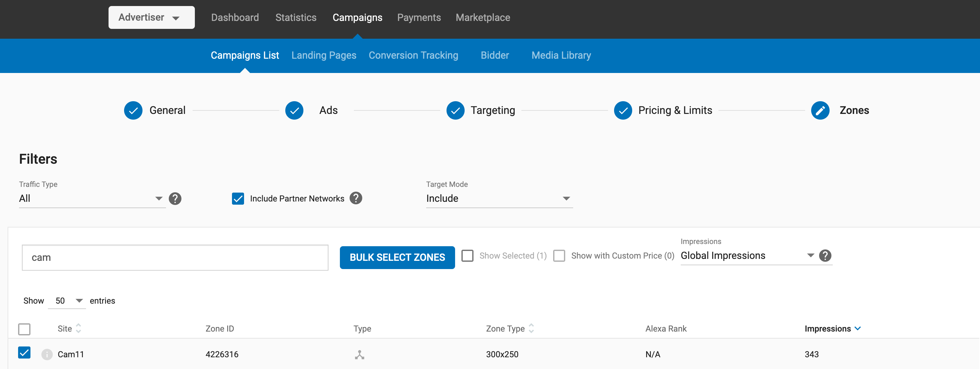The height and width of the screenshot is (369, 980).
Task: Click the info icon beside Cam11
Action: [x=47, y=354]
